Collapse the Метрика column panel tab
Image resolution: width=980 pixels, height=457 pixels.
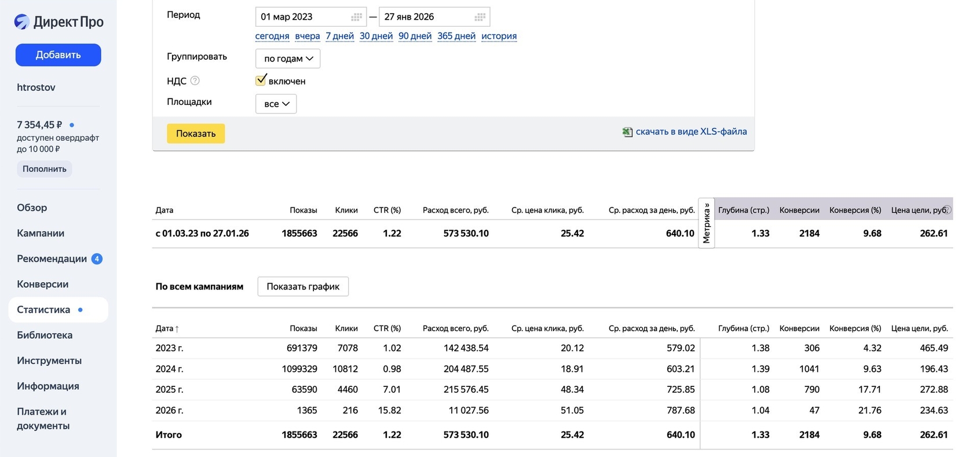point(706,223)
